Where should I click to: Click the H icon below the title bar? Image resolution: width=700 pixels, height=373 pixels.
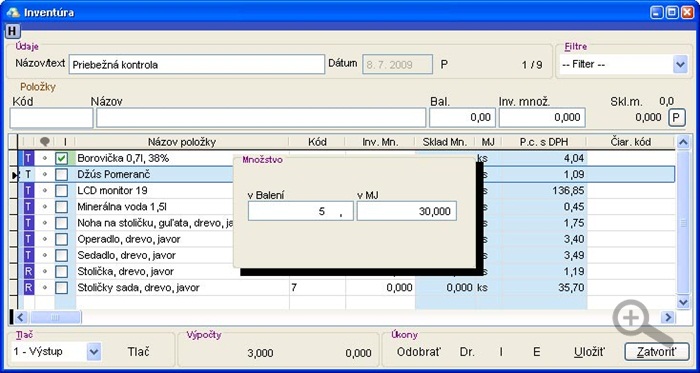13,31
